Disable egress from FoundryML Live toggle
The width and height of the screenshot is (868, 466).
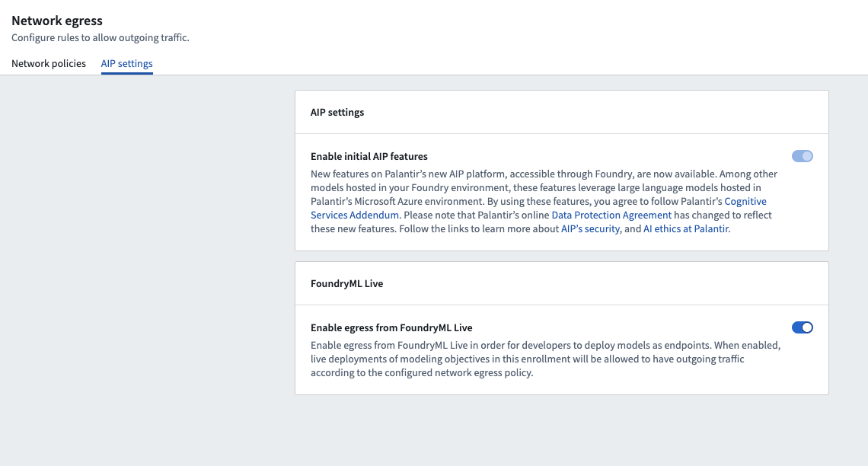[802, 327]
